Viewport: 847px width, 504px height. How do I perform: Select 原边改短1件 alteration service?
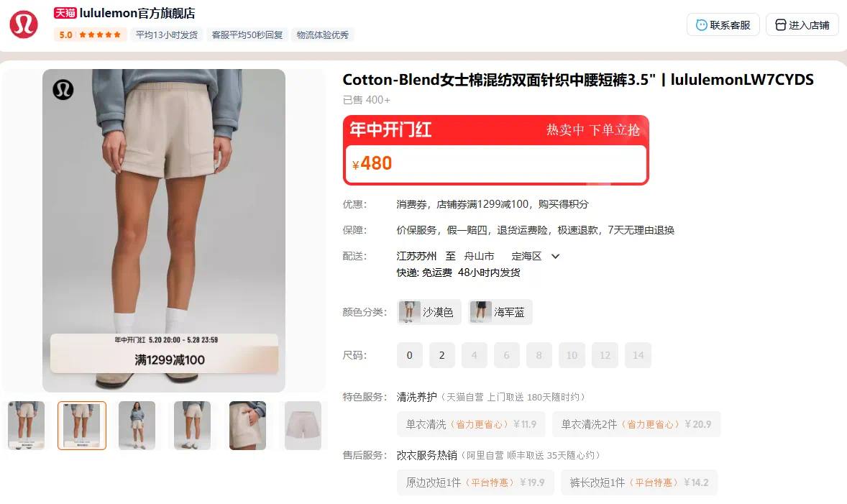tap(475, 482)
